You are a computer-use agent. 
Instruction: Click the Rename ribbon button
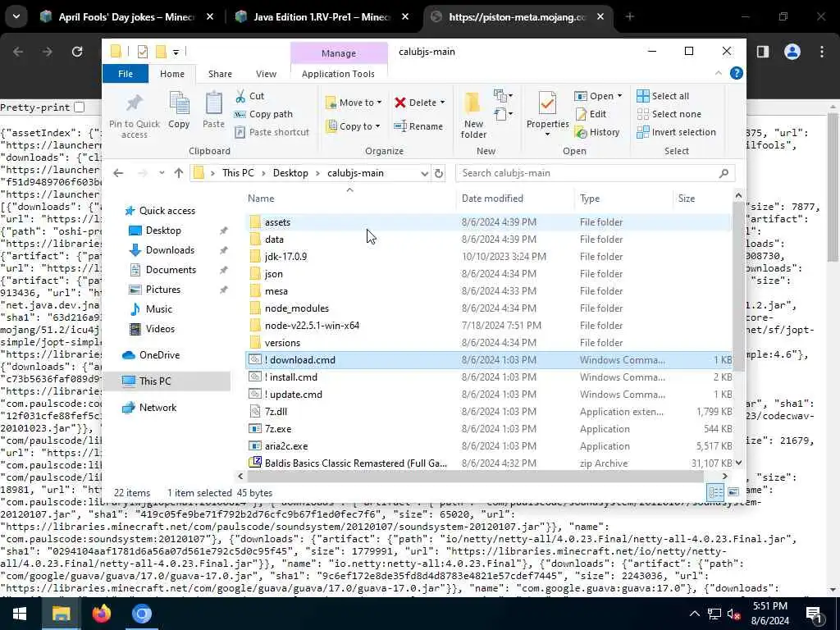click(x=418, y=126)
